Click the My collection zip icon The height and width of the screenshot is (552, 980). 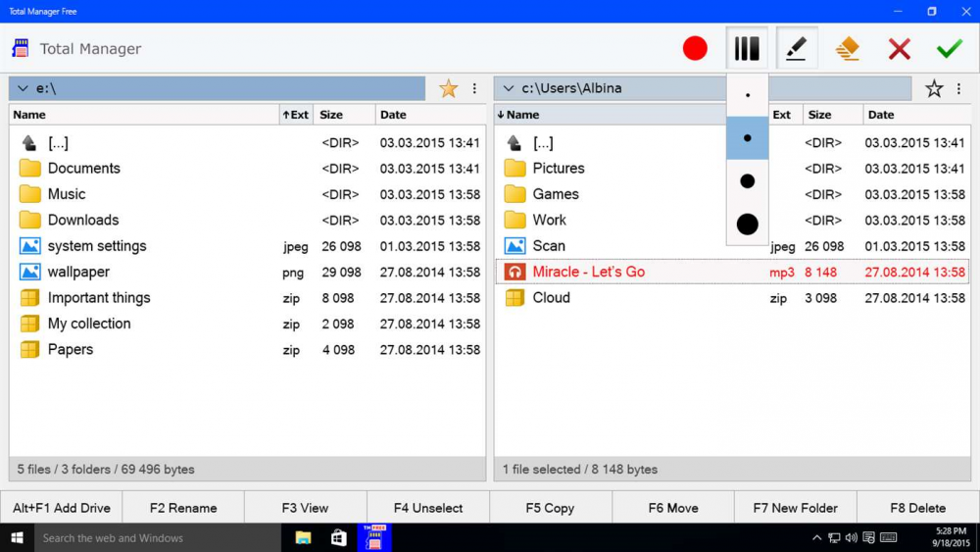(29, 324)
